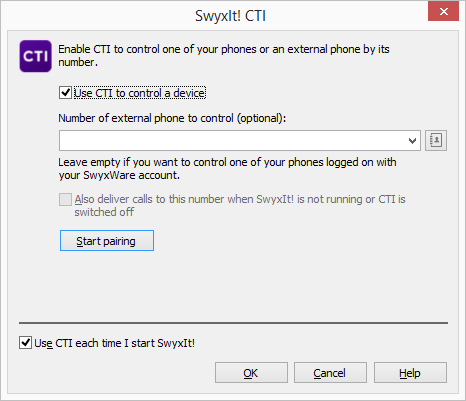Open Help for CTI settings

coord(410,373)
